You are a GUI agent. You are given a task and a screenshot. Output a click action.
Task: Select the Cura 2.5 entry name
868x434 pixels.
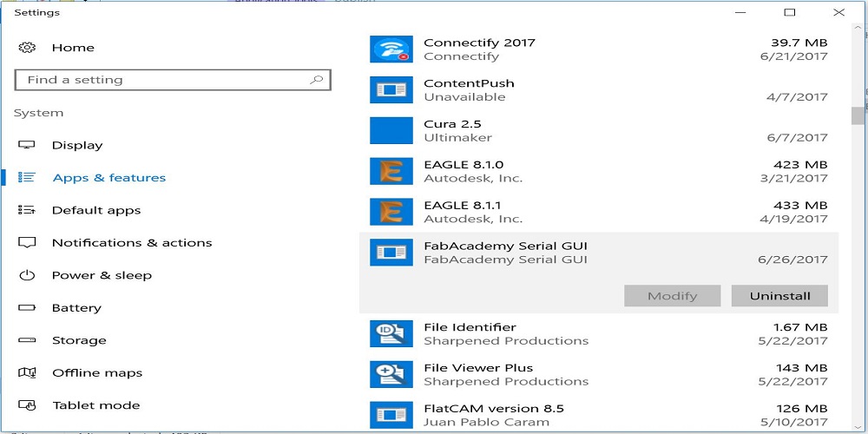[453, 124]
